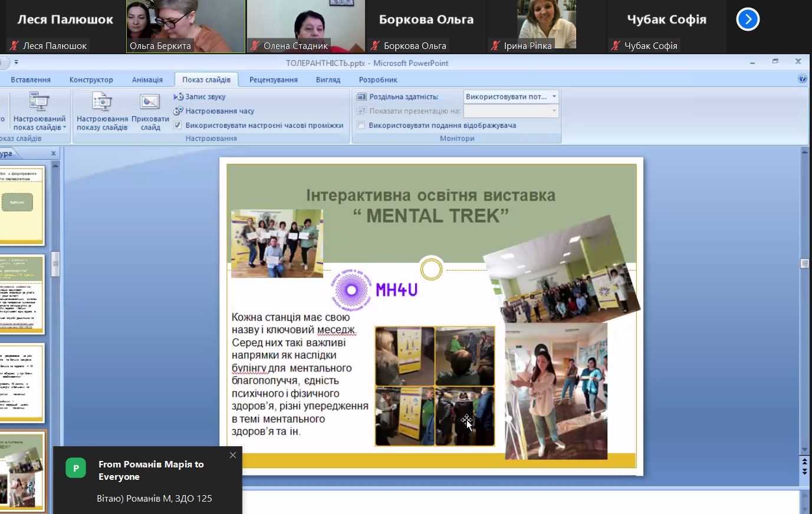This screenshot has height=514, width=812.
Task: Enable Використовувати подання відображувача checkbox
Action: 361,125
